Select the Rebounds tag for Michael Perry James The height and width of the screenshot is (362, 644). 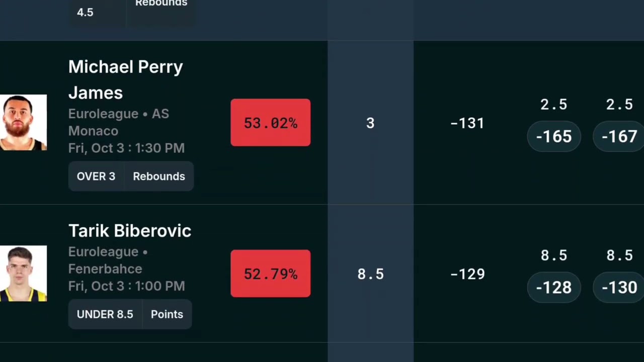pyautogui.click(x=159, y=176)
